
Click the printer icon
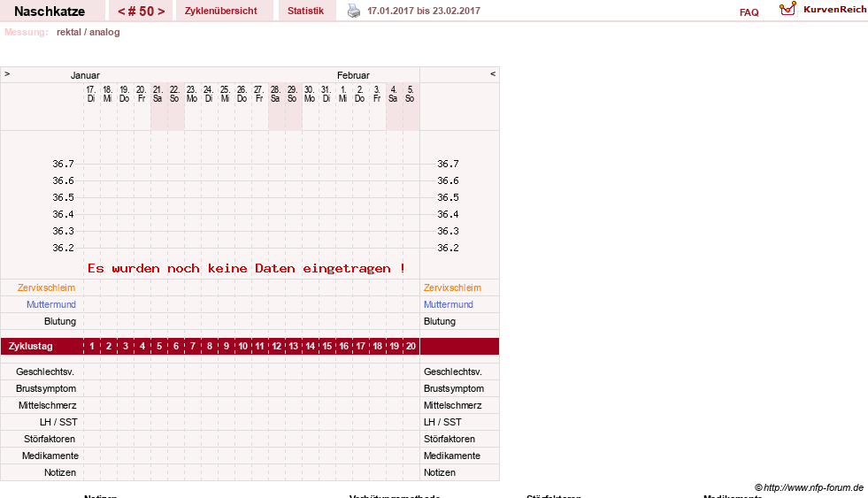(x=354, y=11)
